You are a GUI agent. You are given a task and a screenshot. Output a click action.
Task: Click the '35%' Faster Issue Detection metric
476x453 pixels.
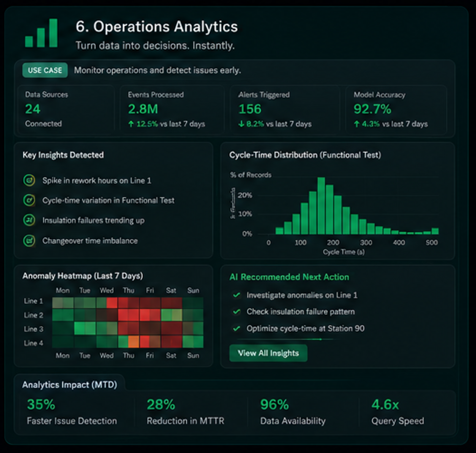(x=41, y=404)
